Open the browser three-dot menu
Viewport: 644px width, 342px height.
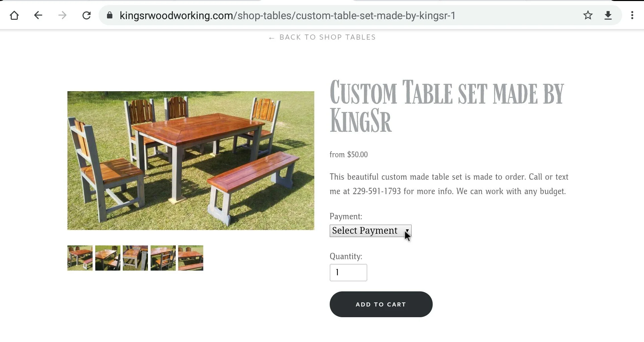(632, 15)
